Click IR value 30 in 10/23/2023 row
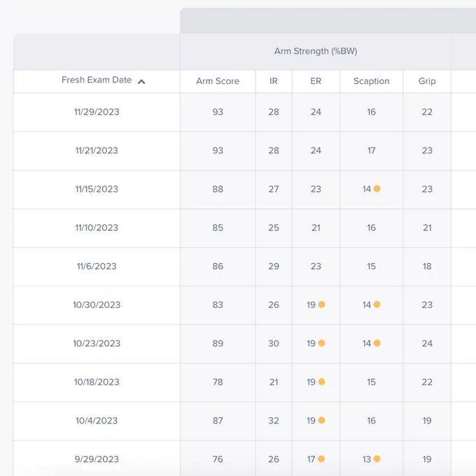Viewport: 476px width, 476px height. pos(274,343)
